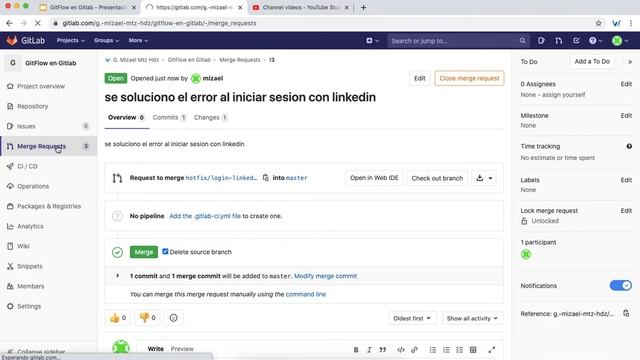Viewport: 640px width, 360px height.
Task: Click Open in Web IDE button
Action: (374, 178)
